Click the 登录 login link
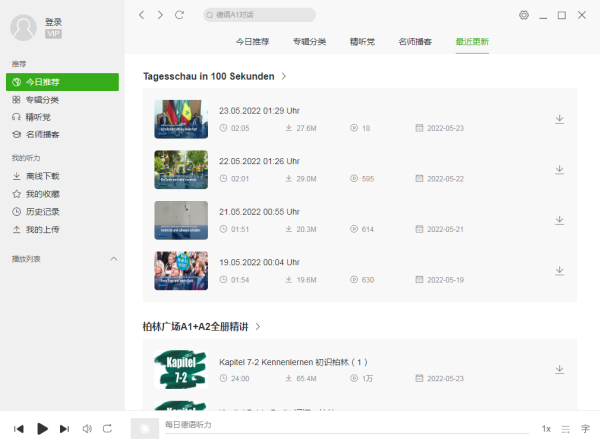 [54, 22]
